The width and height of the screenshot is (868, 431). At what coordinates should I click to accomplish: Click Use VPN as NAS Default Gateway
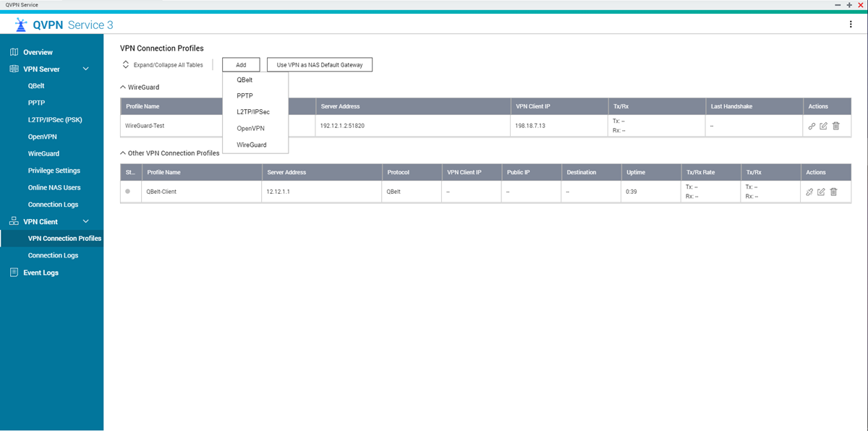coord(320,65)
